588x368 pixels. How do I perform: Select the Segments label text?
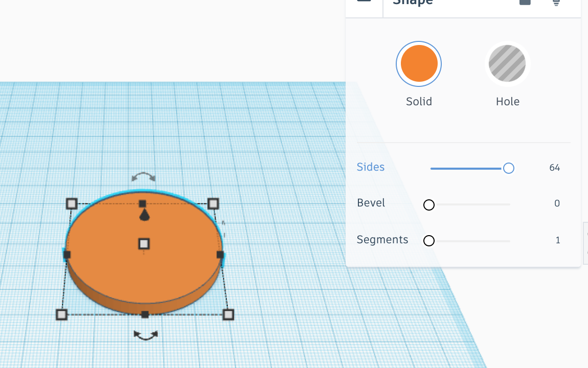pyautogui.click(x=382, y=240)
